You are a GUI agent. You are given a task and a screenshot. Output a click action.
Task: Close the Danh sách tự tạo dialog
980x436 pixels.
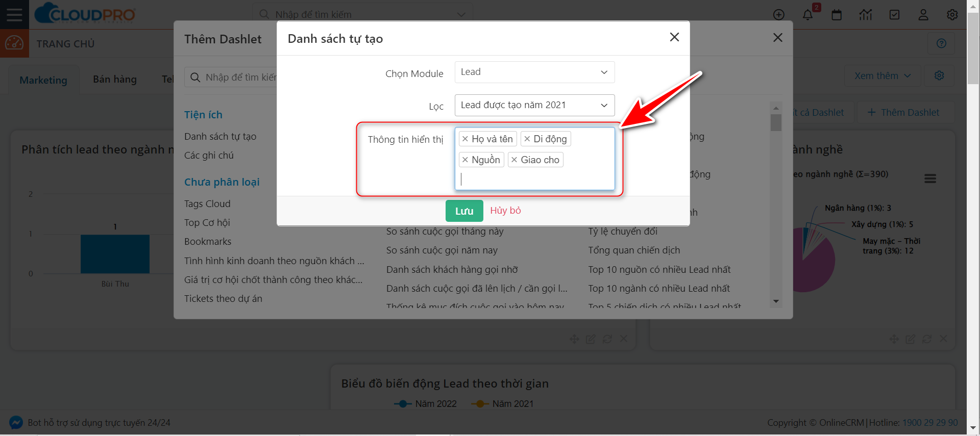pos(674,37)
